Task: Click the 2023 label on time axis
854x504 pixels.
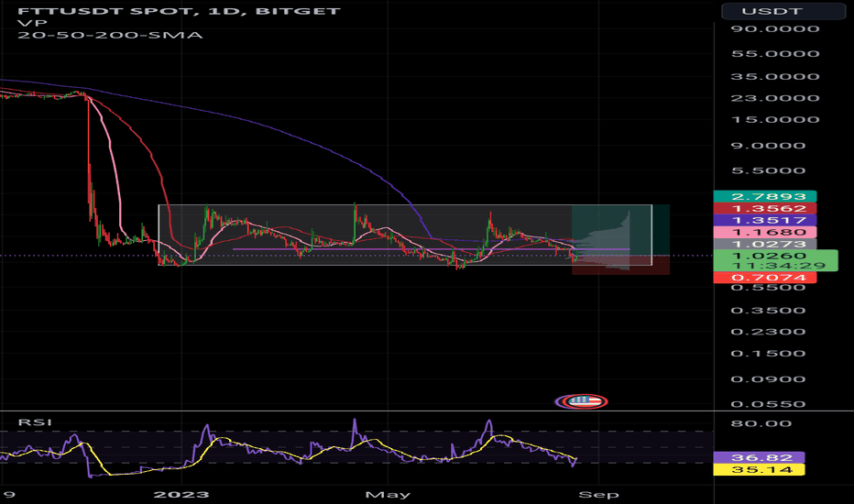Action: click(181, 495)
